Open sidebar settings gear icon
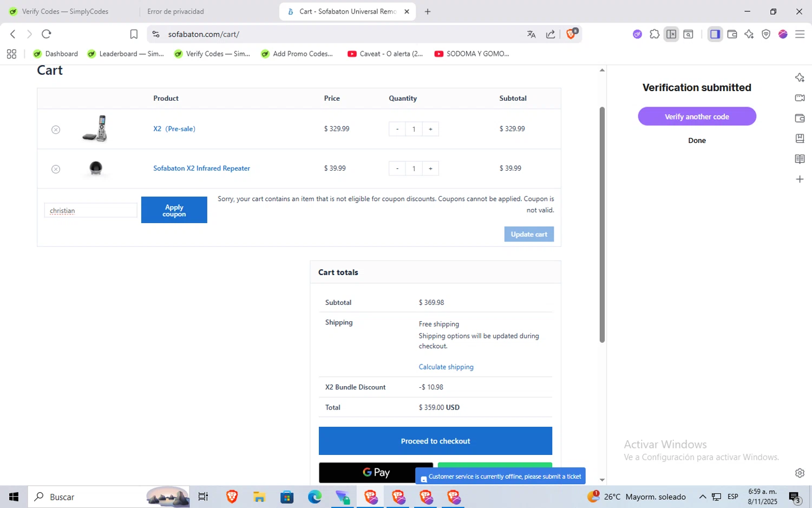This screenshot has height=508, width=812. pyautogui.click(x=800, y=473)
